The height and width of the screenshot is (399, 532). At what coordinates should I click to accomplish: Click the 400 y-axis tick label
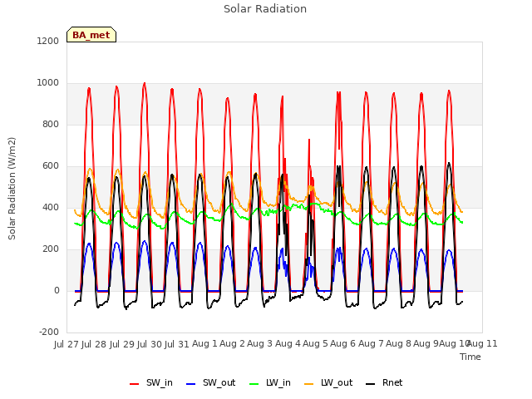[51, 208]
